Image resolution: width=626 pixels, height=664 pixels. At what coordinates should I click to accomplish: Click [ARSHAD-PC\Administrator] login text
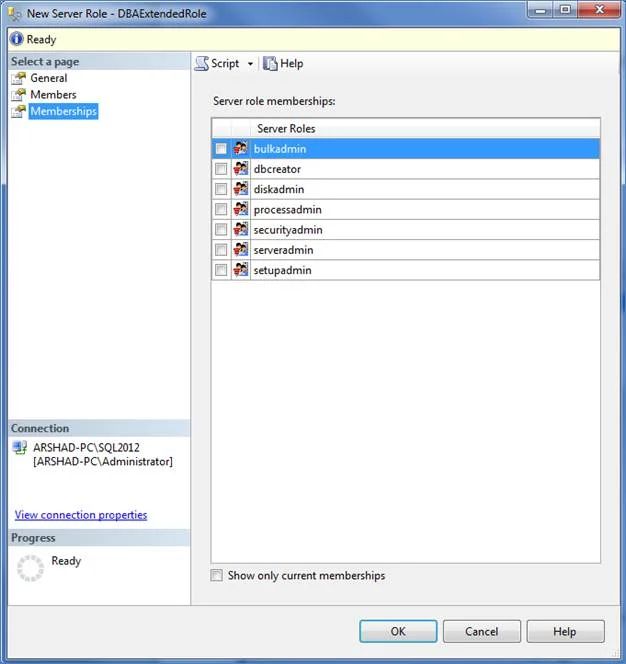click(103, 462)
